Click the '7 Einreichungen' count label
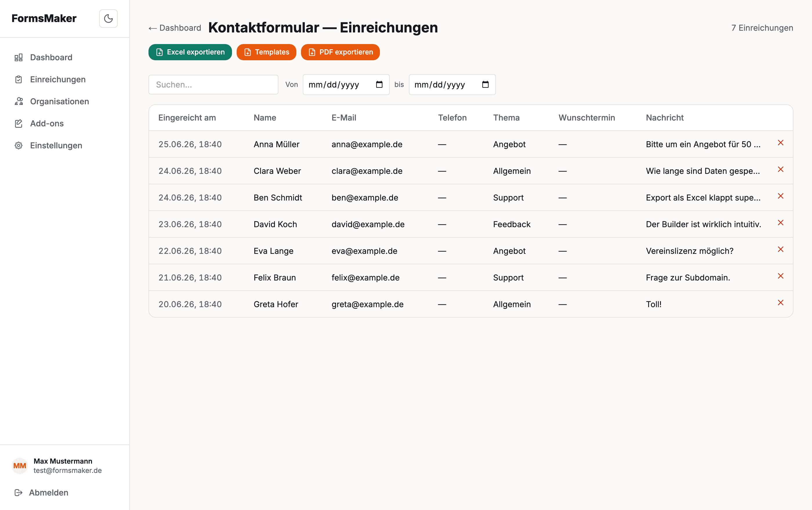The height and width of the screenshot is (510, 812). point(762,28)
